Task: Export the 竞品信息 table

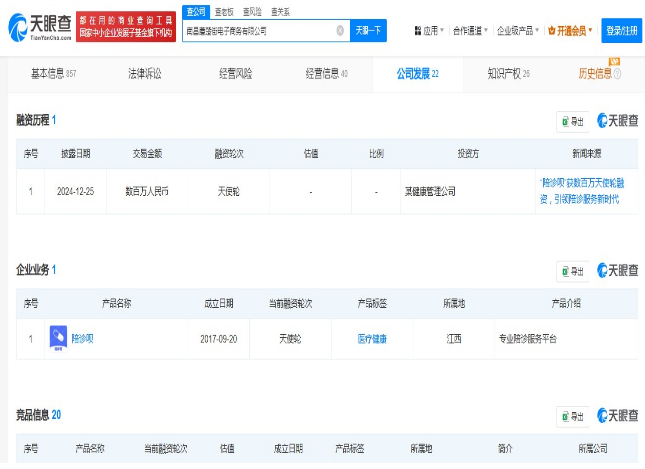Action: tap(573, 416)
